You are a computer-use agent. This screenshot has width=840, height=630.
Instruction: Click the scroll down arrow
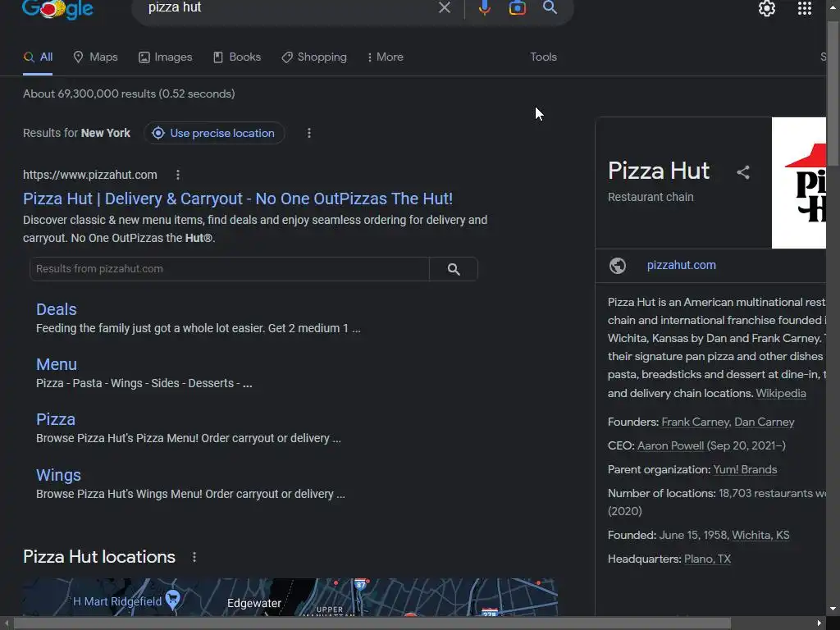pos(833,609)
